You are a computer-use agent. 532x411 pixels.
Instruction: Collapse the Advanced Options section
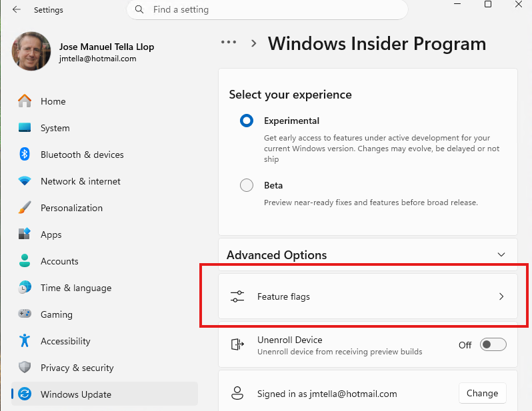click(502, 255)
